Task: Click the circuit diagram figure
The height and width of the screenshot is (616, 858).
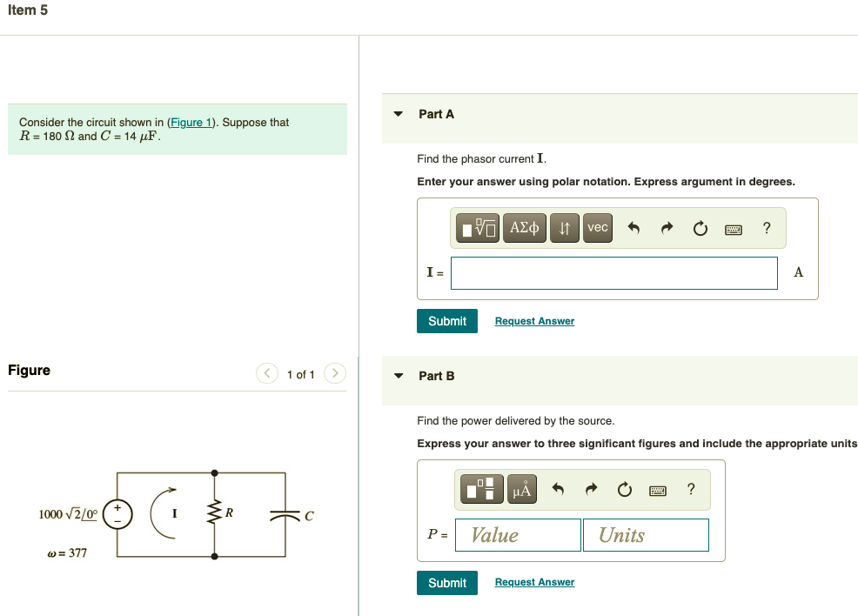Action: click(176, 515)
